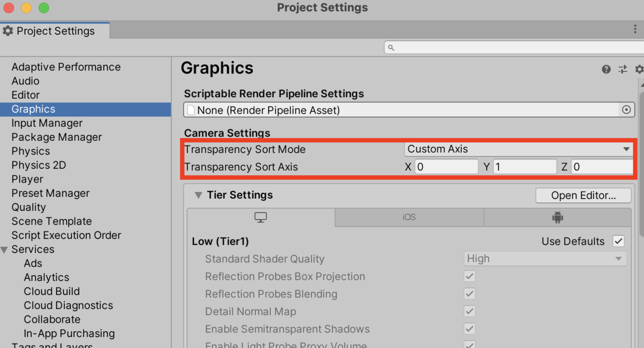Select the Services category
644x348 pixels.
pos(33,249)
